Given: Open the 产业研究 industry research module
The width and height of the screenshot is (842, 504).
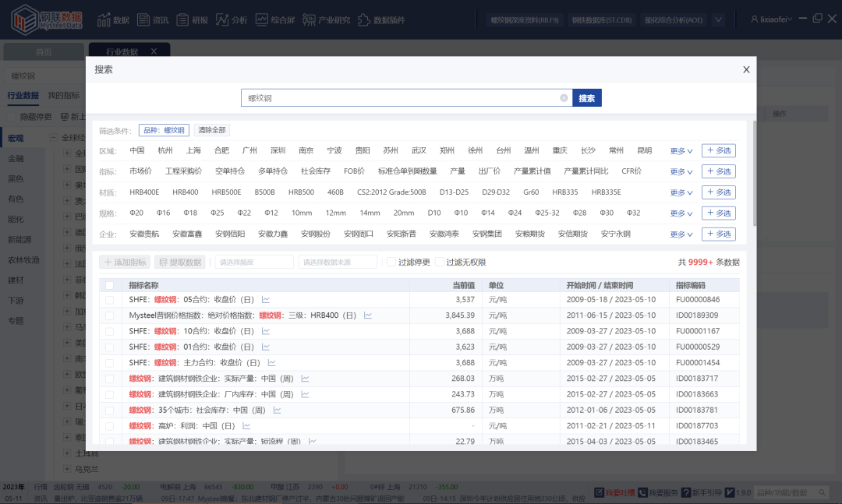Looking at the screenshot, I should click(327, 19).
